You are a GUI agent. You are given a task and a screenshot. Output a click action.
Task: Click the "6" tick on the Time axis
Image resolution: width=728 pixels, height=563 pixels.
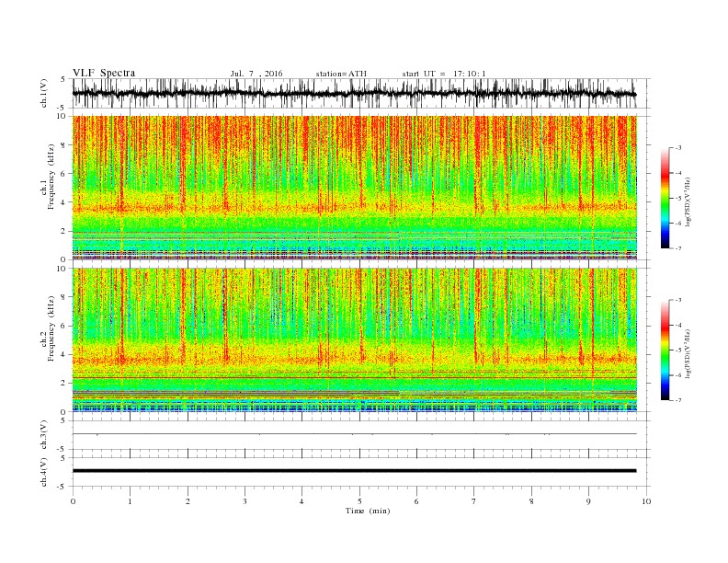[x=416, y=501]
